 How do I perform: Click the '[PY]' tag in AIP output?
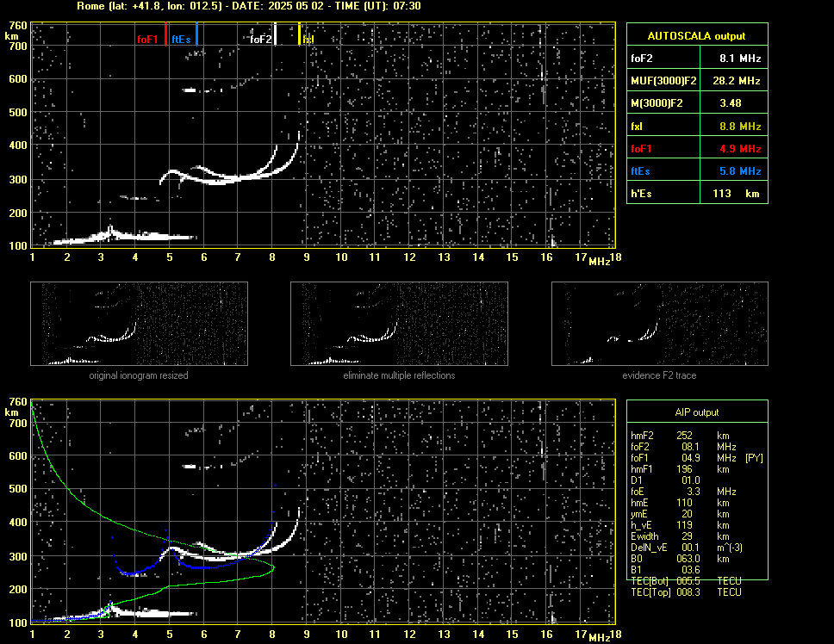pyautogui.click(x=754, y=458)
